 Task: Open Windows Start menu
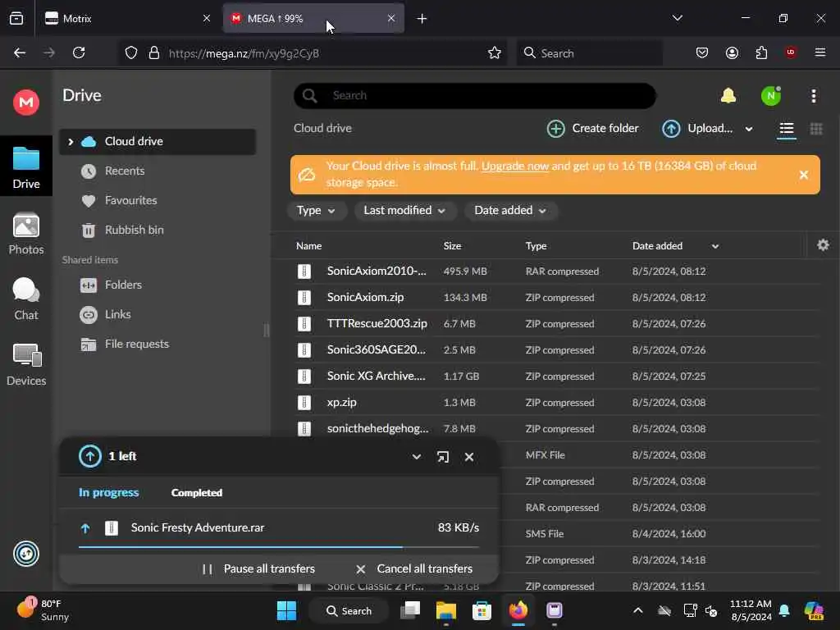pyautogui.click(x=286, y=610)
